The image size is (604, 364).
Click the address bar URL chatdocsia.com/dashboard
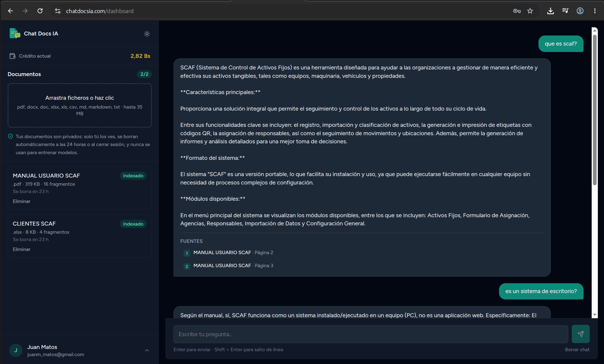click(x=100, y=11)
